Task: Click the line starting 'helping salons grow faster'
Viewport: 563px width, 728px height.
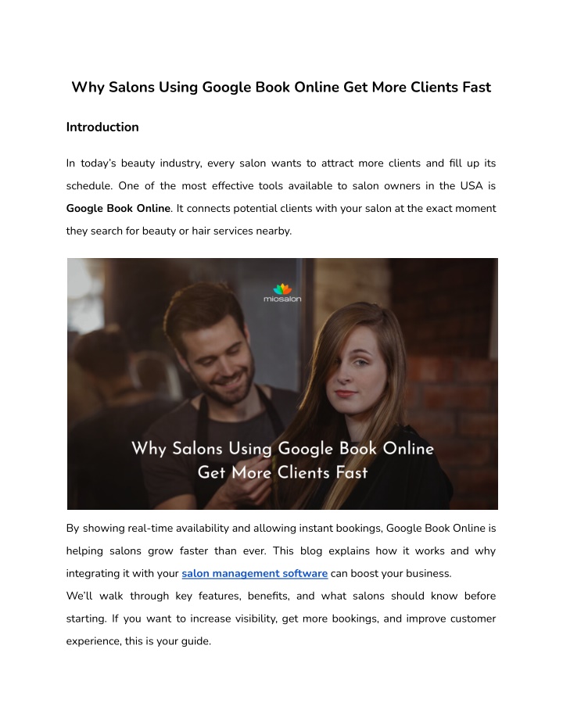Action: [x=281, y=551]
